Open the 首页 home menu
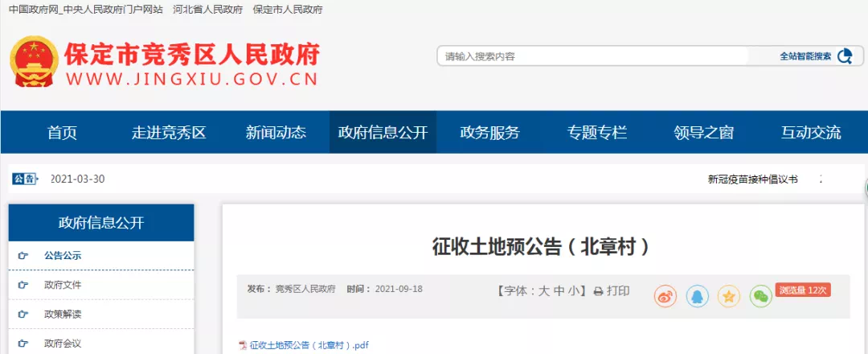Image resolution: width=868 pixels, height=354 pixels. pos(62,133)
